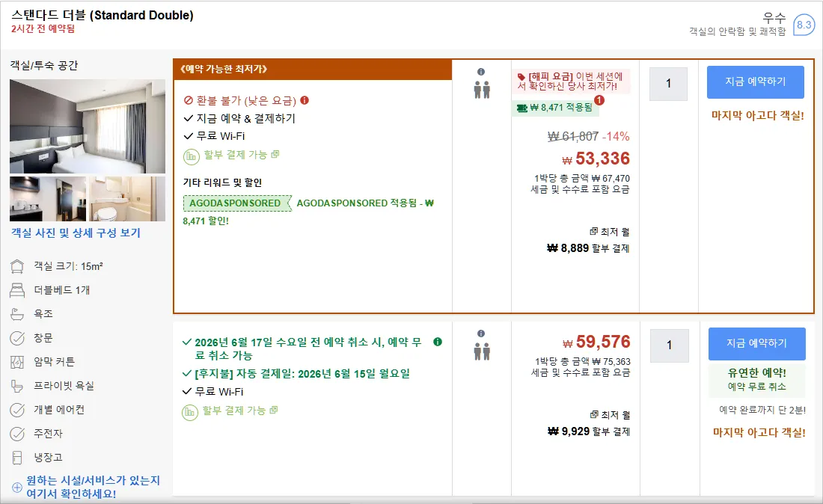Click the red tag happy-rate icon
The width and height of the screenshot is (823, 504).
521,77
